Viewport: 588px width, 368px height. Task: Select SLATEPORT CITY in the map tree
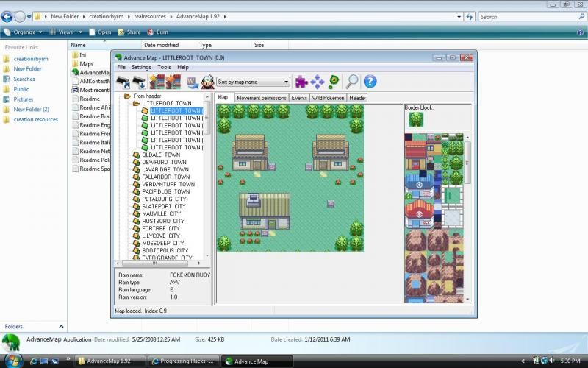click(164, 207)
